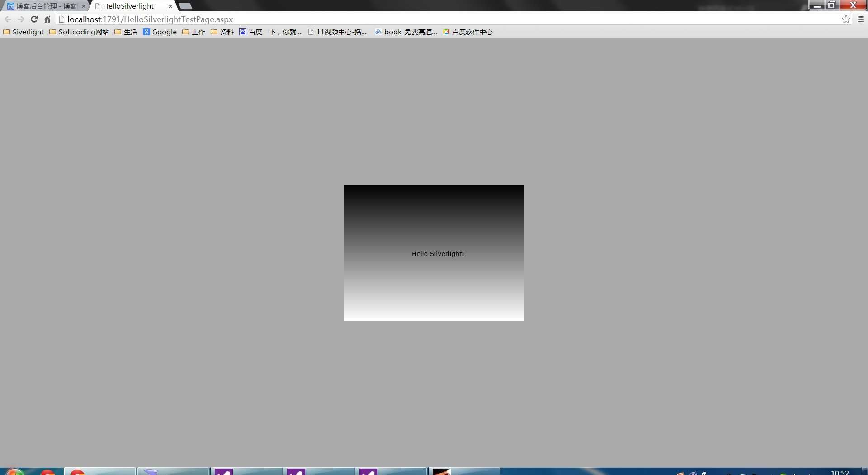Click the system clock showing 10:52
The height and width of the screenshot is (475, 868).
[x=840, y=472]
